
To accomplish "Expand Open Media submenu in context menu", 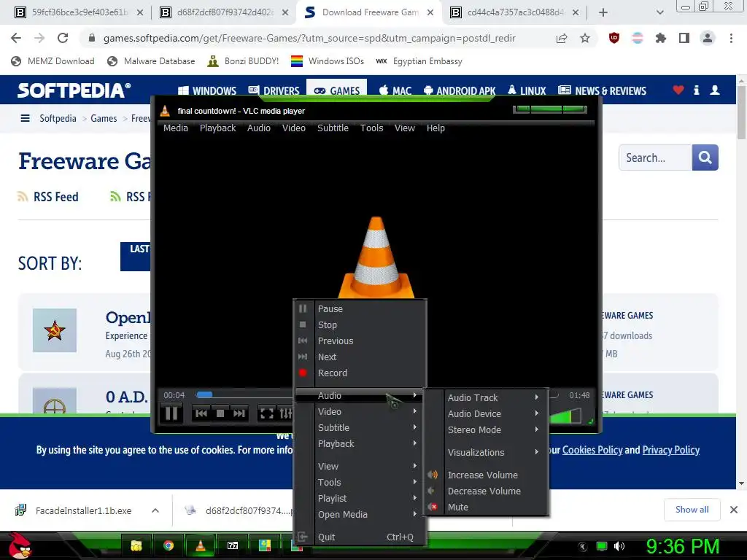I will click(x=360, y=514).
